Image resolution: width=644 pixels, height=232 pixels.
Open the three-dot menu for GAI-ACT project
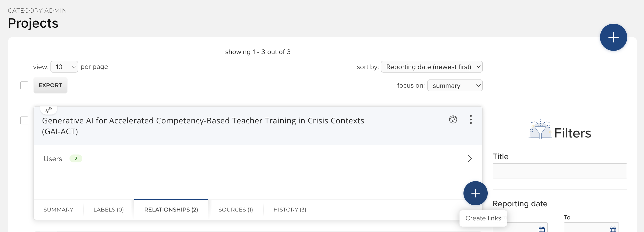point(470,119)
